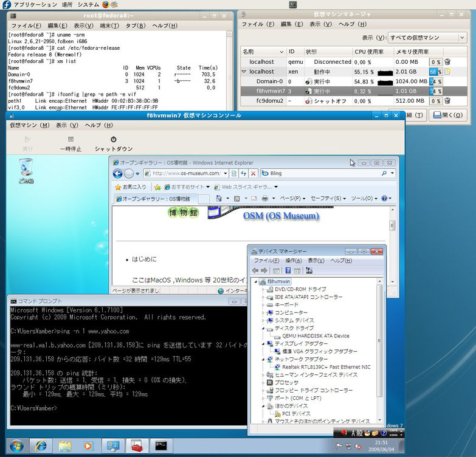Click Device Manager properties help icon
Image resolution: width=476 pixels, height=457 pixels.
coord(288,270)
